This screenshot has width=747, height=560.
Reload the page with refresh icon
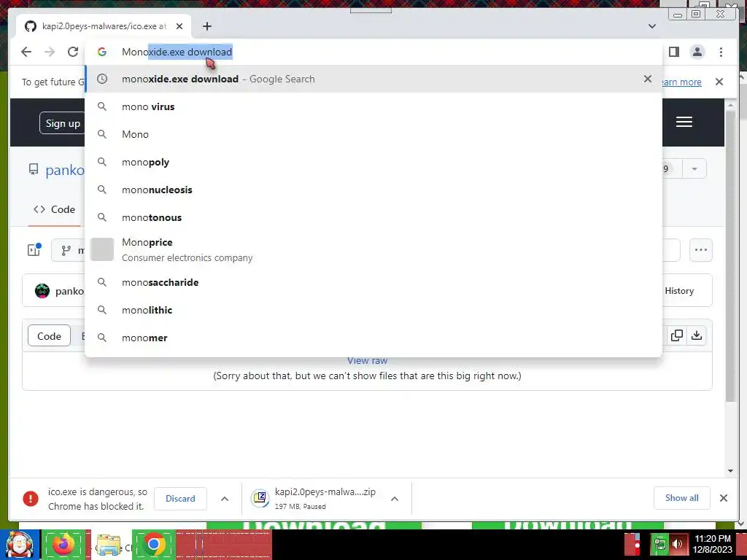click(x=73, y=52)
